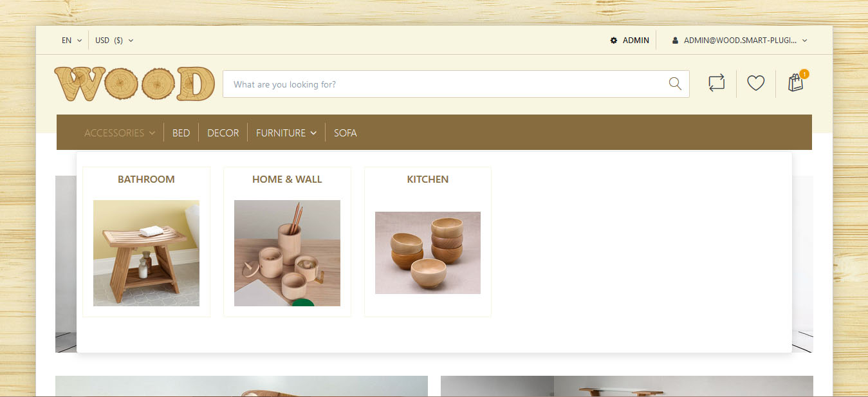The height and width of the screenshot is (397, 868).
Task: Click the user account person icon
Action: [675, 41]
